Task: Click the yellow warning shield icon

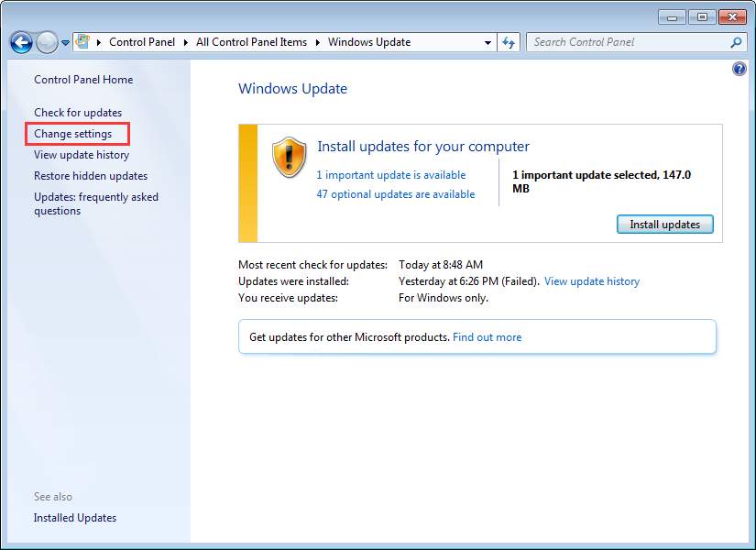Action: (290, 157)
